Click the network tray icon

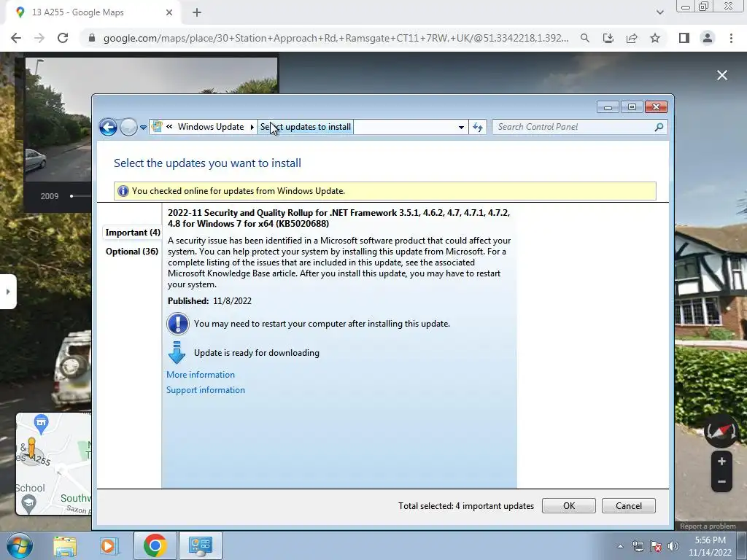[x=638, y=547]
